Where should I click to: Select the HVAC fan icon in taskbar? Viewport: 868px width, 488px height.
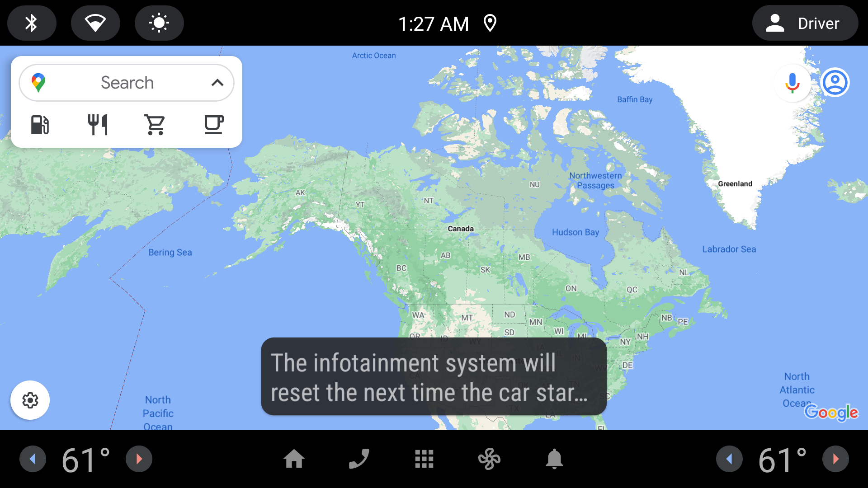click(x=488, y=459)
